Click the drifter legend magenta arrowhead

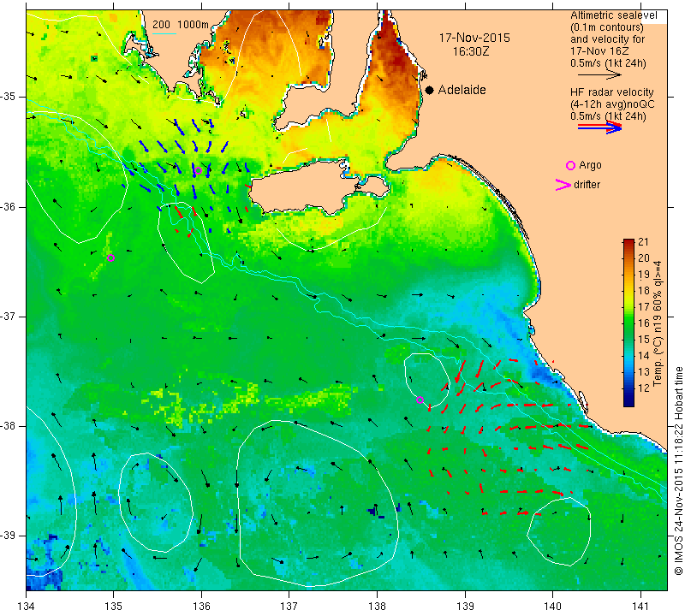pyautogui.click(x=563, y=185)
